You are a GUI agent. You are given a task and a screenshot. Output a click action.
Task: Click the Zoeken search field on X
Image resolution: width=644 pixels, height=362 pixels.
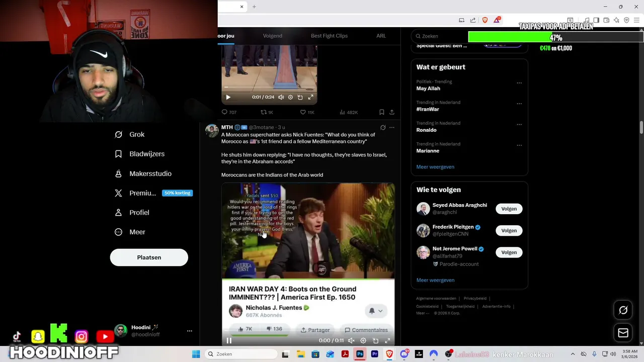point(440,36)
